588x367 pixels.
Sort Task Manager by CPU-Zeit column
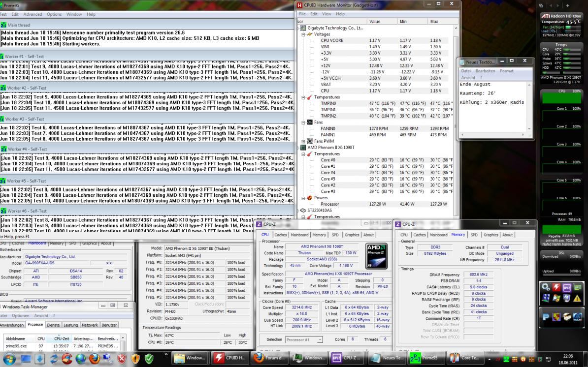[x=59, y=338]
